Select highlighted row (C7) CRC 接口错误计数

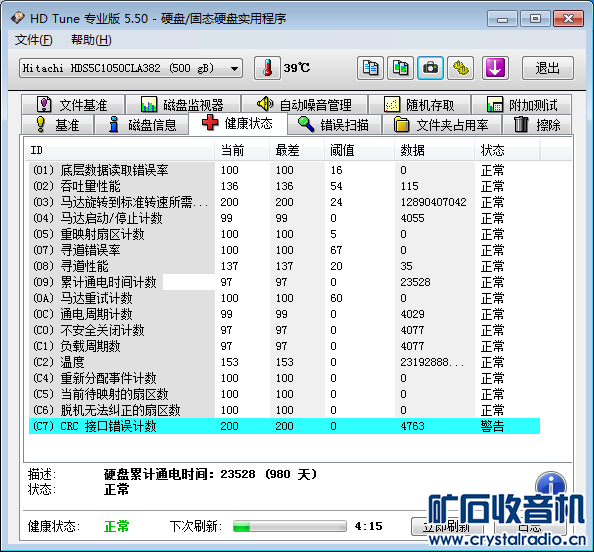[284, 426]
